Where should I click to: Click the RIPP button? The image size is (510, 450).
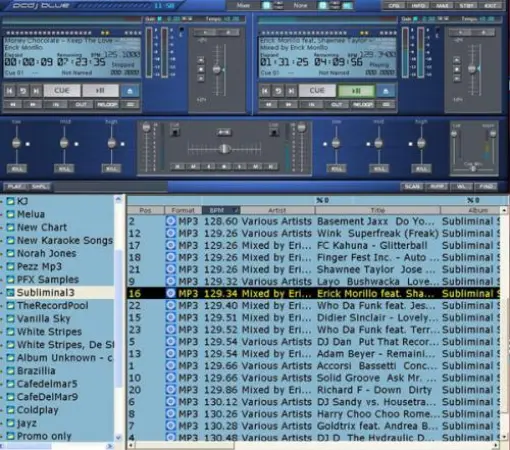coord(437,186)
